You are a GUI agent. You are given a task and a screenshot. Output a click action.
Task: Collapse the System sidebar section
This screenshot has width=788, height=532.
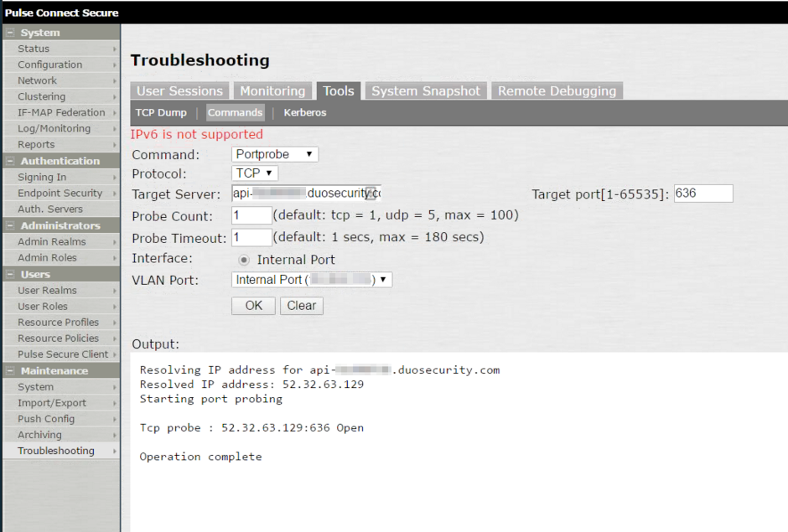pos(12,32)
